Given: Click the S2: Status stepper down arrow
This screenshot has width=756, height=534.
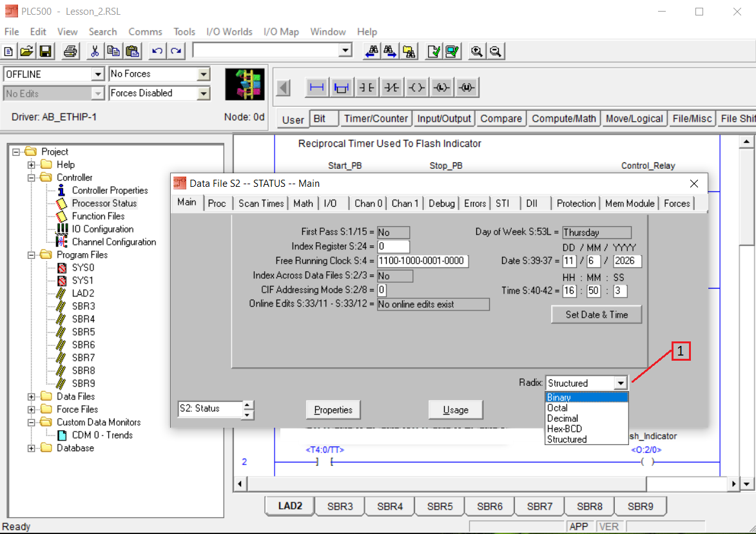Looking at the screenshot, I should pos(247,414).
